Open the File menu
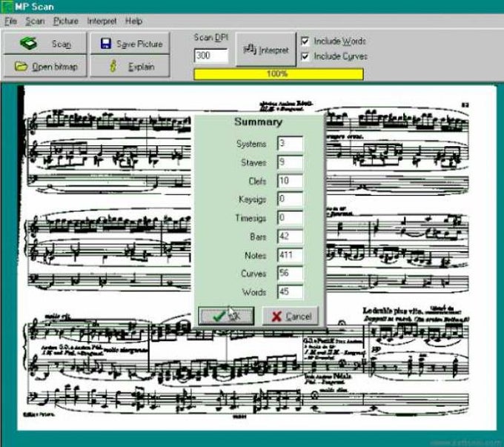This screenshot has width=504, height=447. (10, 21)
